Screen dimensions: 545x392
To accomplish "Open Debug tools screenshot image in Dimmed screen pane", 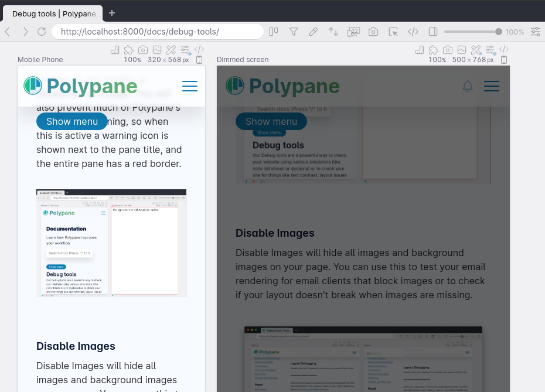I will pos(363,145).
